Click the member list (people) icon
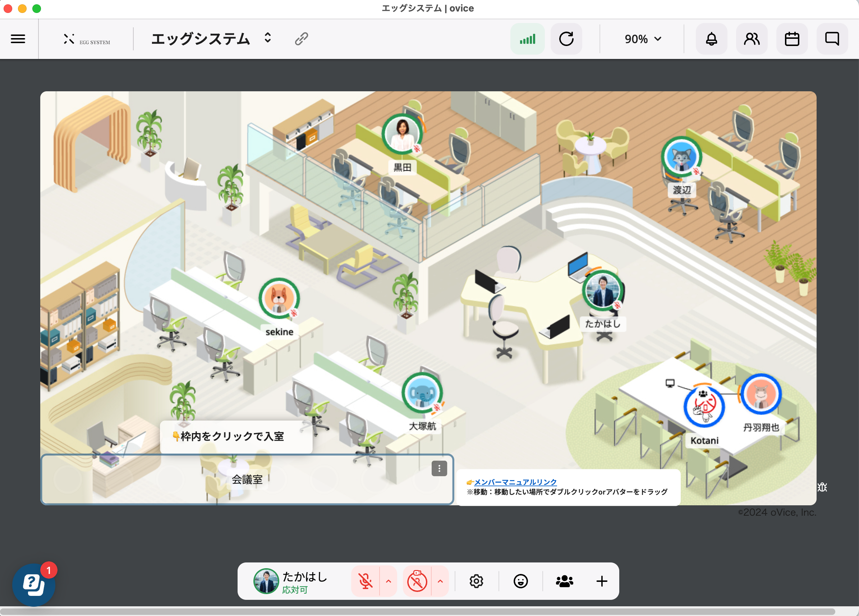859x616 pixels. pos(752,38)
